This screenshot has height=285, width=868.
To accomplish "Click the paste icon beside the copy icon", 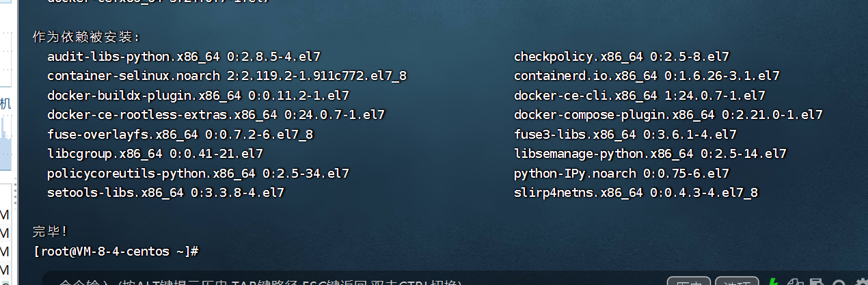I will coord(816,282).
